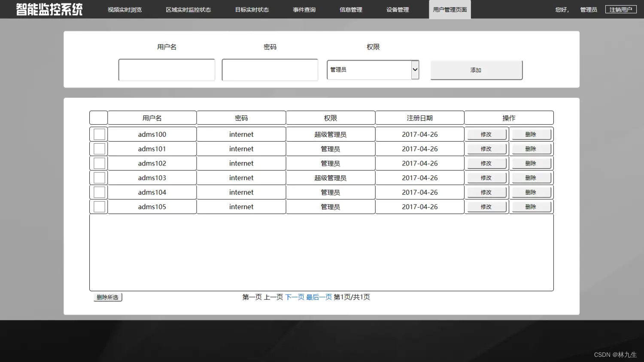Jump to 最后一页 in pagination
Screen dimensions: 644x362
point(319,297)
